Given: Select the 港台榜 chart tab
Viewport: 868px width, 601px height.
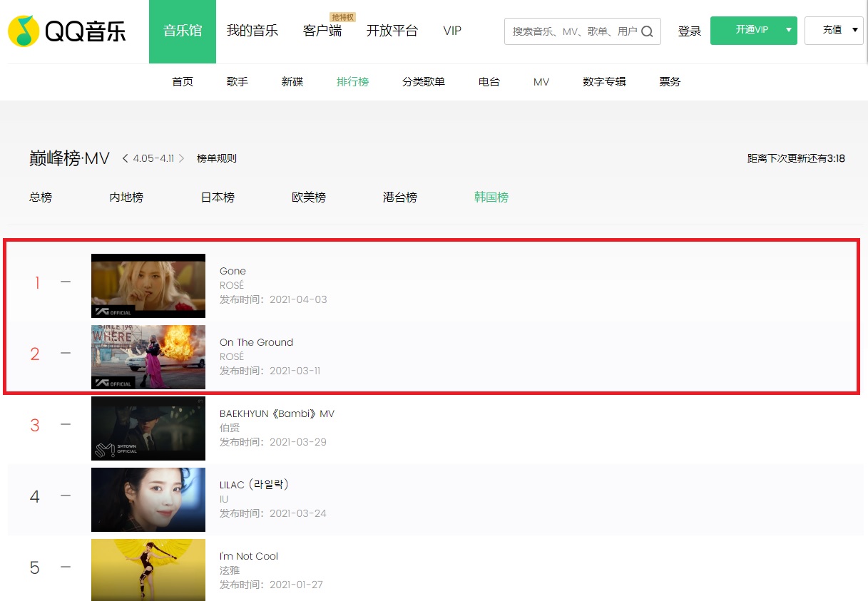Looking at the screenshot, I should click(x=400, y=197).
